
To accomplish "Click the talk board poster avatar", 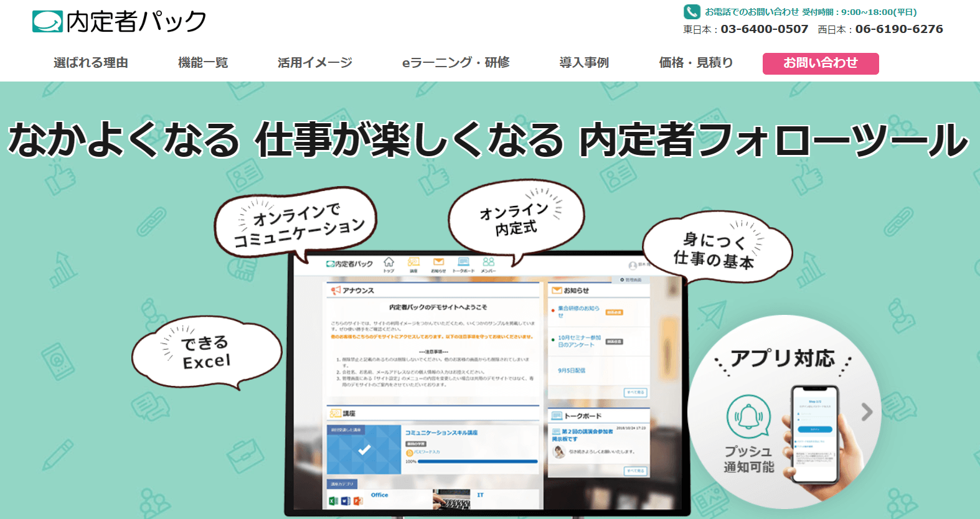I will click(x=559, y=452).
